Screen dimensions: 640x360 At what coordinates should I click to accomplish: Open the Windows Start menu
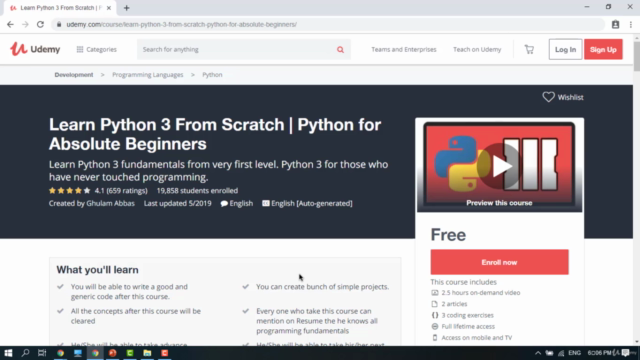pyautogui.click(x=8, y=353)
